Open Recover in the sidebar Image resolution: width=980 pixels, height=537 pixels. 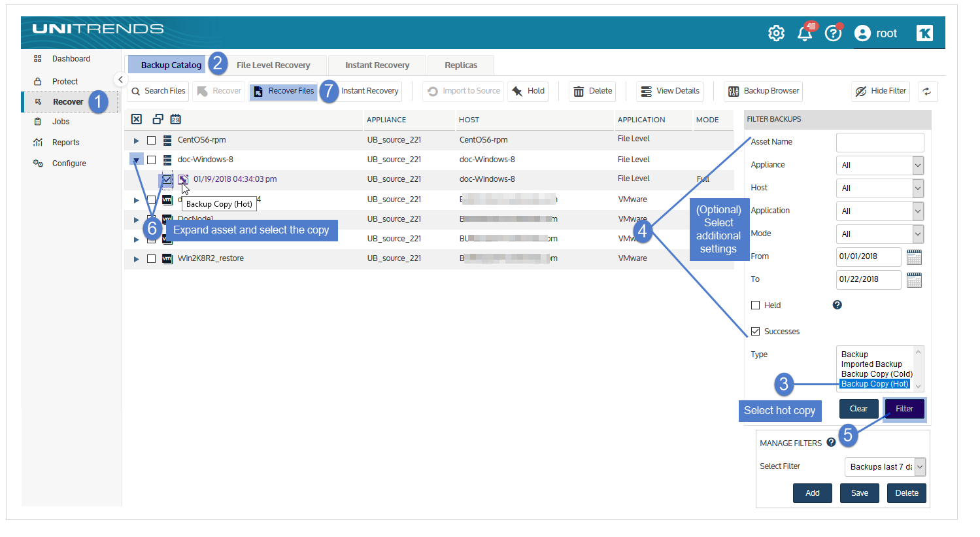click(68, 102)
